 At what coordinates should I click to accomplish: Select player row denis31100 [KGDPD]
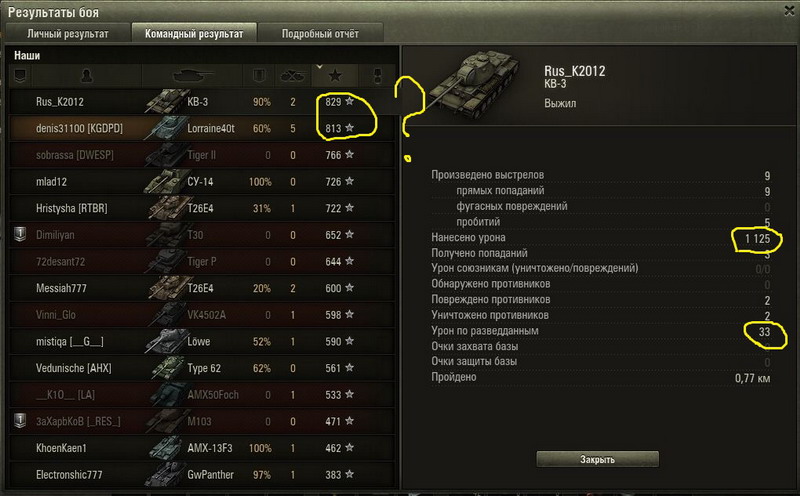pos(202,128)
